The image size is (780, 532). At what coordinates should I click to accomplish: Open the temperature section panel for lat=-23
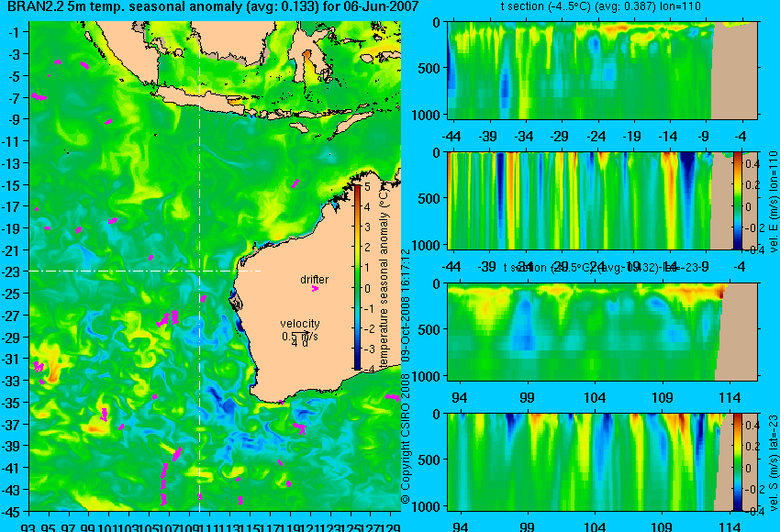tap(603, 332)
